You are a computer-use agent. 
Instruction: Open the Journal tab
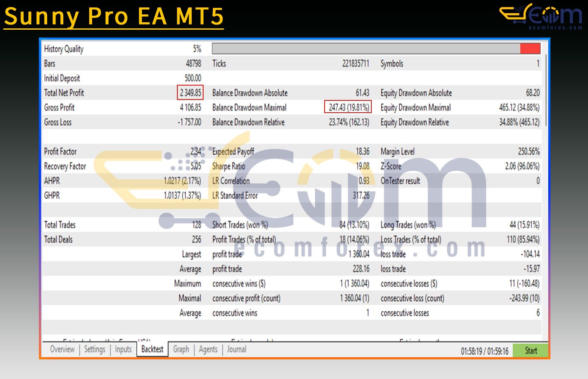coord(236,349)
